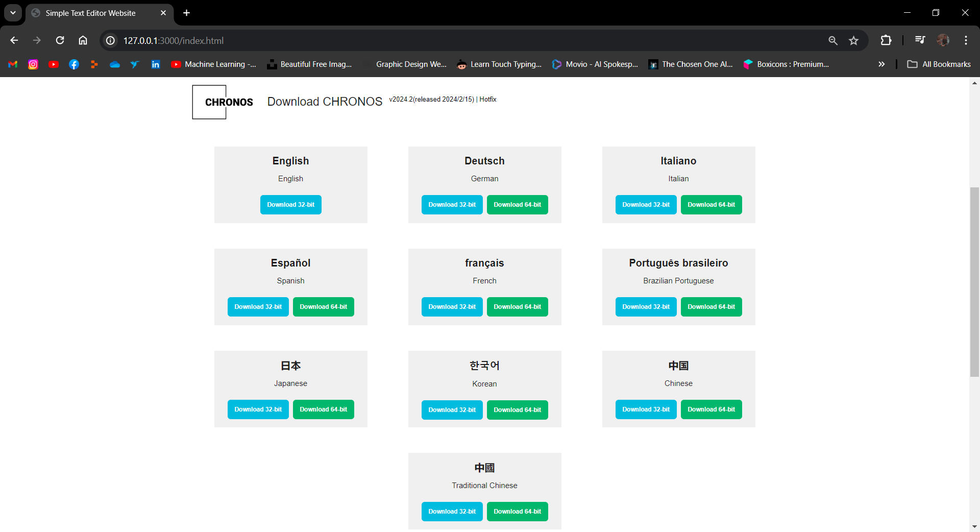Open the blue bird-like bookmark icon
Viewport: 980px width, 532px height.
coord(135,64)
